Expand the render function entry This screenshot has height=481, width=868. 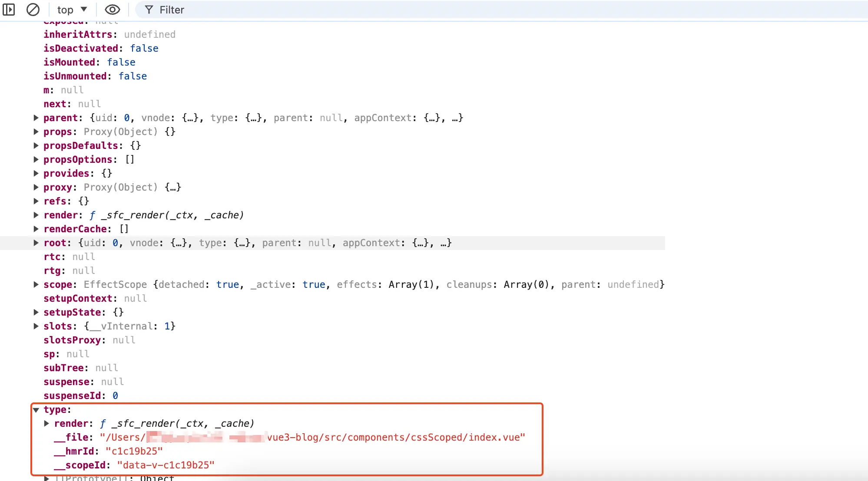tap(36, 215)
